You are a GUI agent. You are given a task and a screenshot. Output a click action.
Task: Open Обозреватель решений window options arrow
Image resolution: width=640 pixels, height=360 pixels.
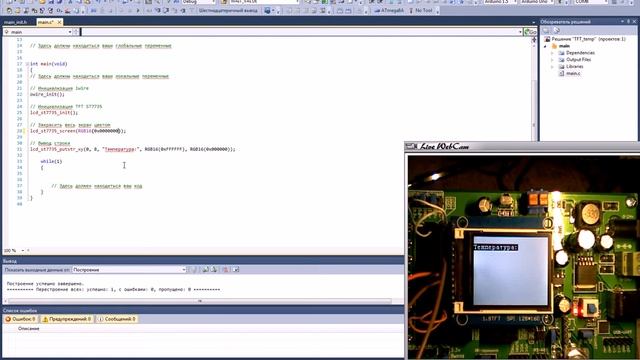622,22
